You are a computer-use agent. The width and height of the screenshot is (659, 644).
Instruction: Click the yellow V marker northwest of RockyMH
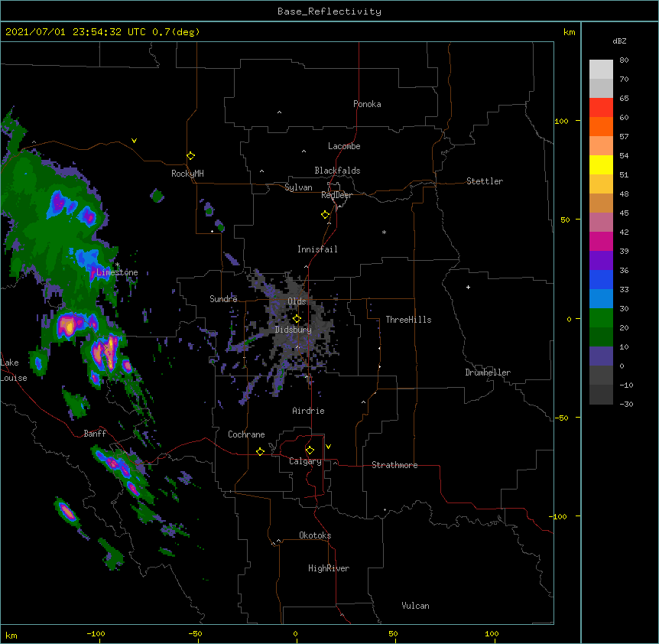134,141
